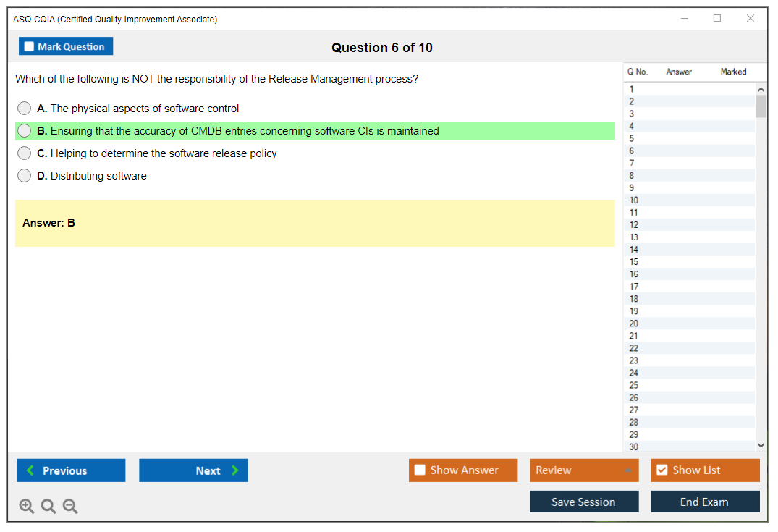This screenshot has height=532, width=778.
Task: Click the zoom in magnifier icon
Action: tap(27, 507)
